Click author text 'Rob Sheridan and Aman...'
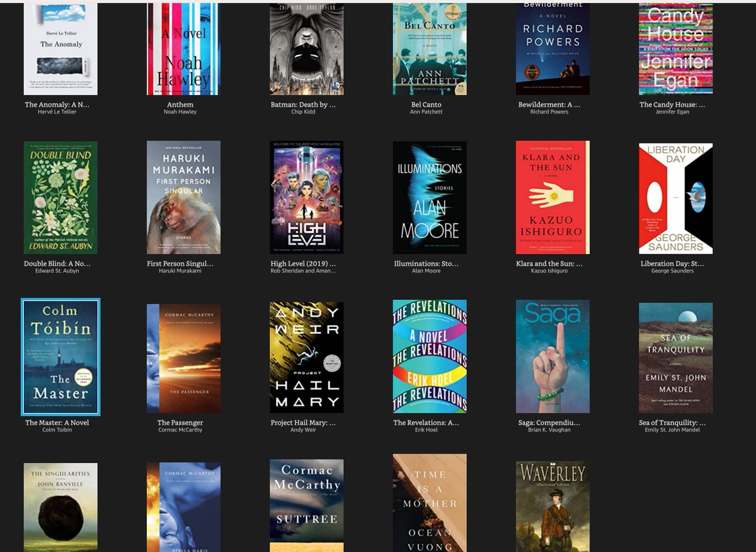The image size is (756, 552). pos(303,271)
